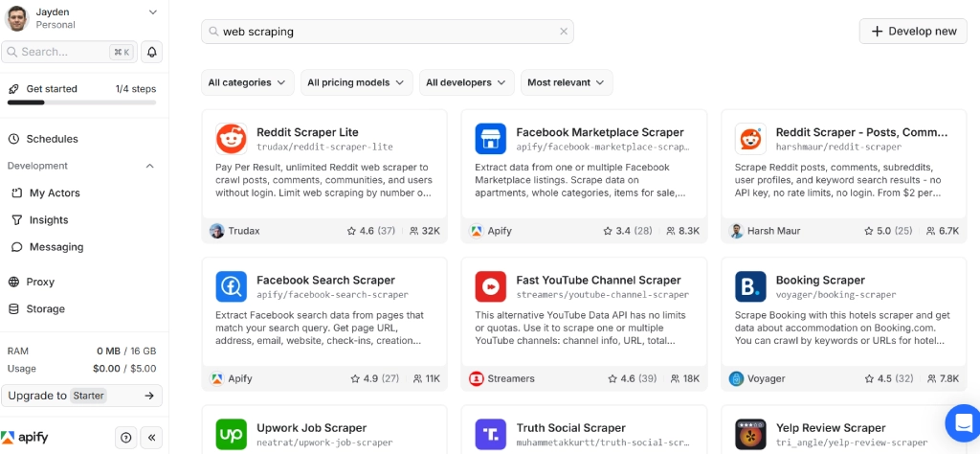Focus the web scraping search field
This screenshot has height=454, width=980.
387,32
